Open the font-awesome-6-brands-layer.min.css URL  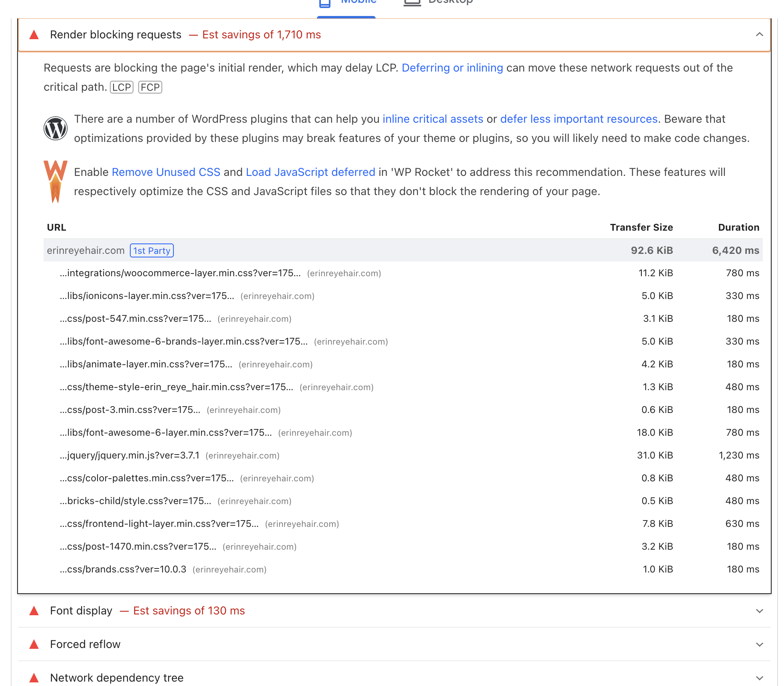point(184,341)
